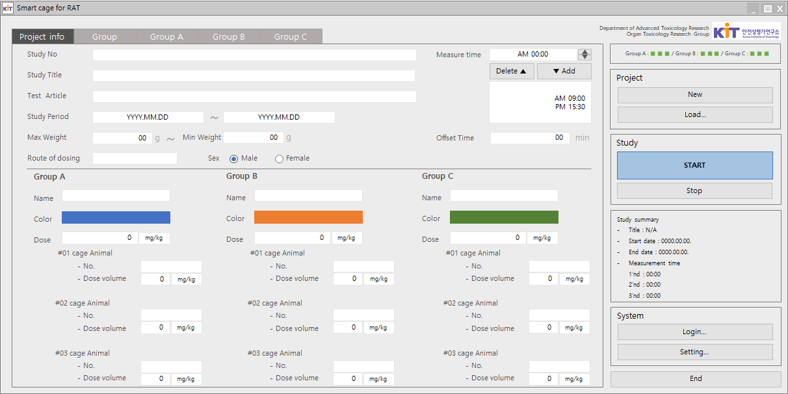This screenshot has width=788, height=394.
Task: Switch to the Group B tab
Action: [228, 37]
